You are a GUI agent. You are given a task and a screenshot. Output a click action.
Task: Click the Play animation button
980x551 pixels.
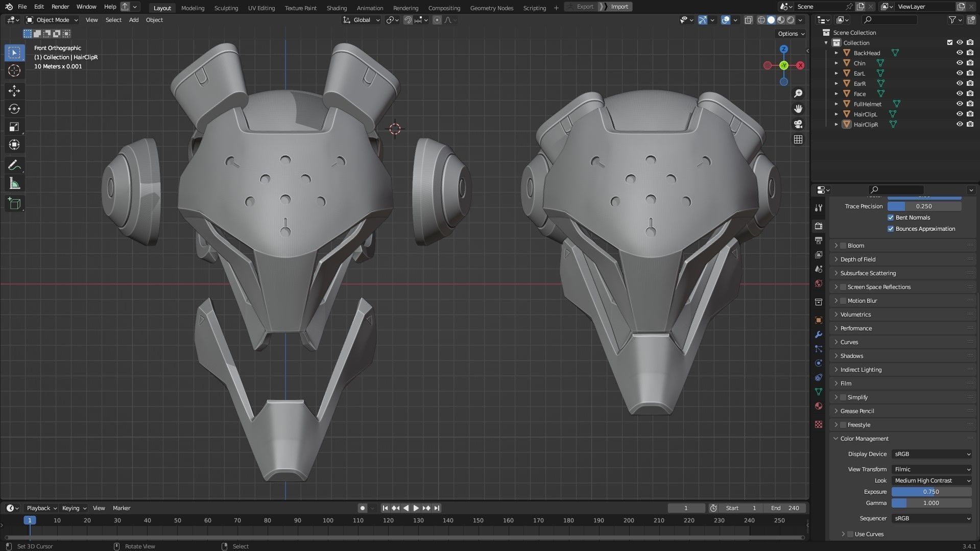(416, 508)
